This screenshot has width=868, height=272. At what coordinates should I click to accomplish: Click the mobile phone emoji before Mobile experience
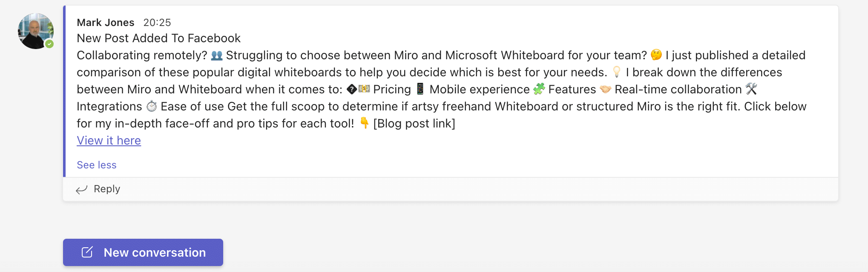click(420, 89)
